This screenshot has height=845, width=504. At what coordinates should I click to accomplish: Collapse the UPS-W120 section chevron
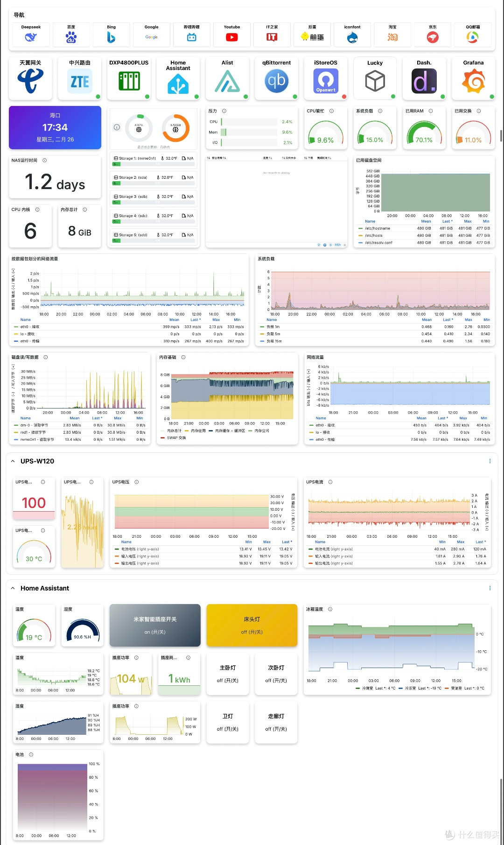click(x=13, y=461)
